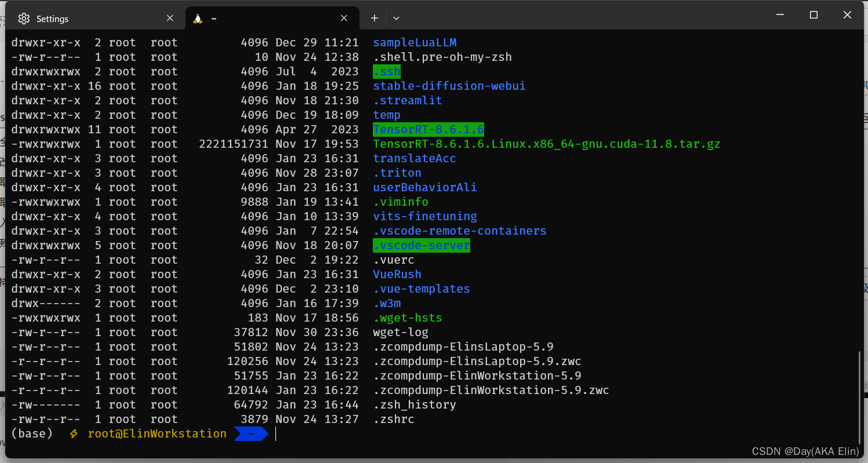Screen dimensions: 868x463
Task: Open the new tab profile dropdown
Action: point(397,19)
